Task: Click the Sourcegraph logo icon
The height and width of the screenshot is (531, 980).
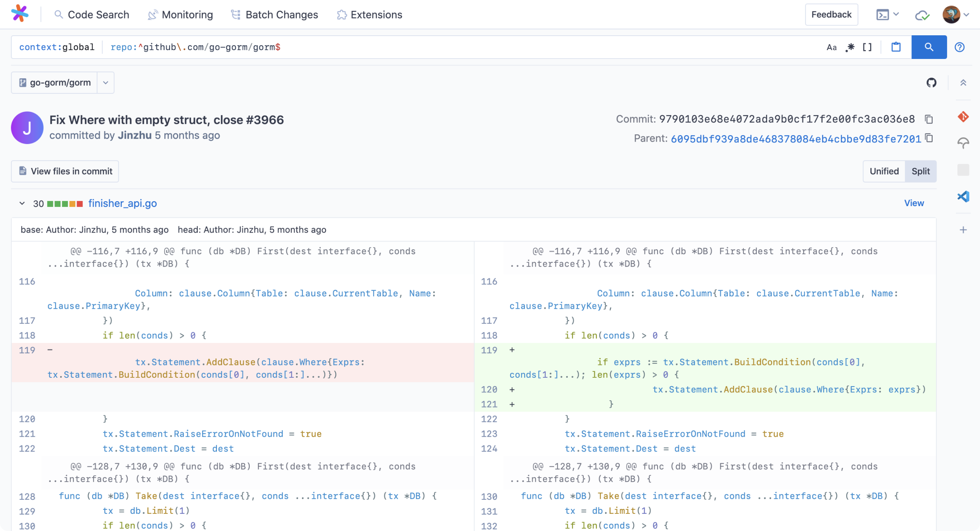Action: tap(20, 14)
